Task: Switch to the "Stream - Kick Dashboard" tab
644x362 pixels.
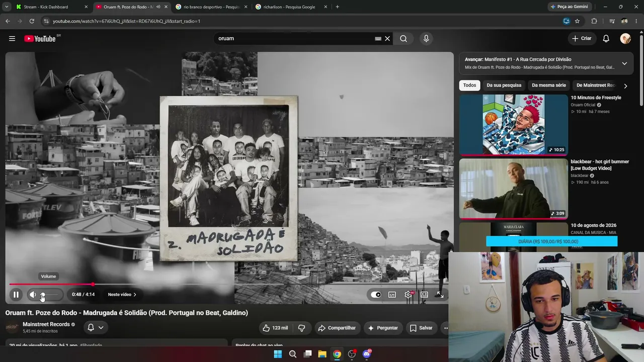Action: coord(50,7)
